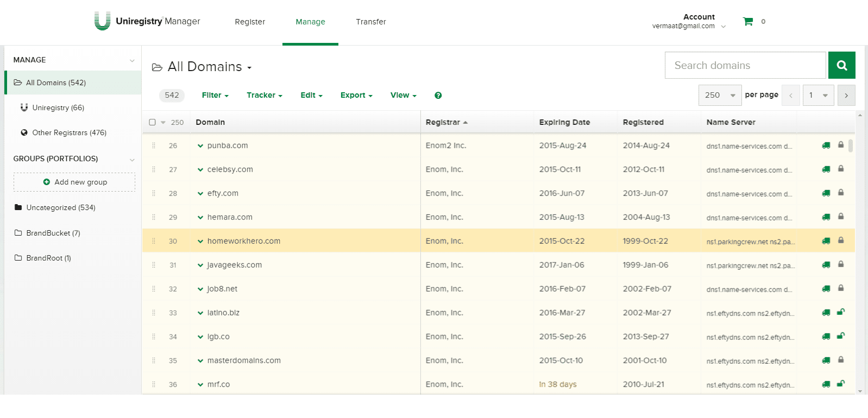Switch to the Transfer tab
The height and width of the screenshot is (418, 868).
pyautogui.click(x=371, y=22)
